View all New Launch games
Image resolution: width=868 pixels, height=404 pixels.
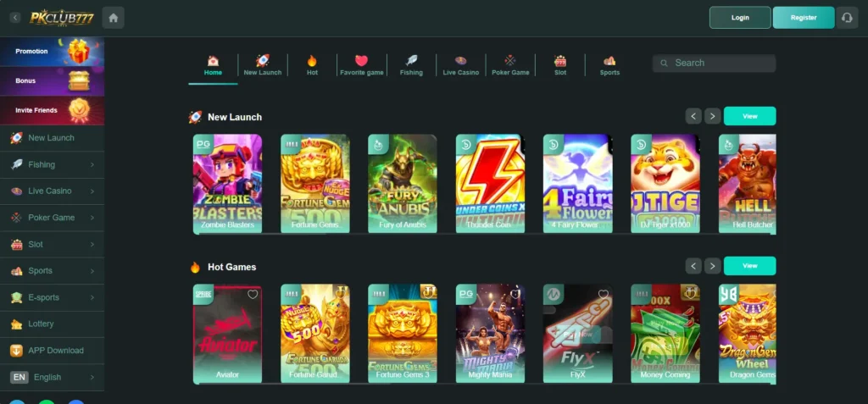(x=750, y=116)
